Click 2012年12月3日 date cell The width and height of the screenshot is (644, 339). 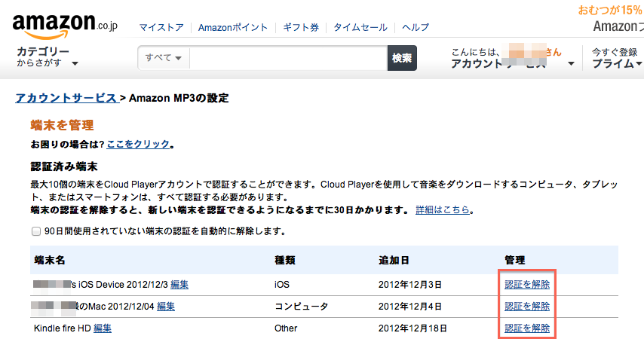click(x=410, y=285)
